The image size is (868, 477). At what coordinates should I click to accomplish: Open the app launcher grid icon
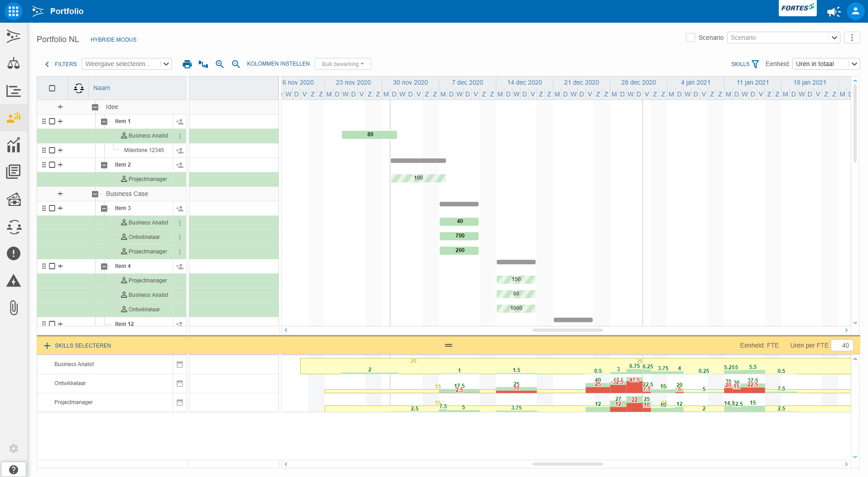[13, 11]
